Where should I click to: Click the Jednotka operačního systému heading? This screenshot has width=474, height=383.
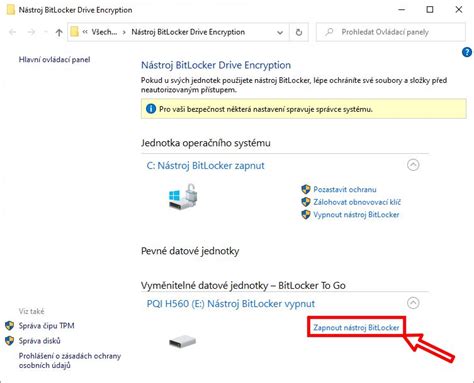[206, 143]
